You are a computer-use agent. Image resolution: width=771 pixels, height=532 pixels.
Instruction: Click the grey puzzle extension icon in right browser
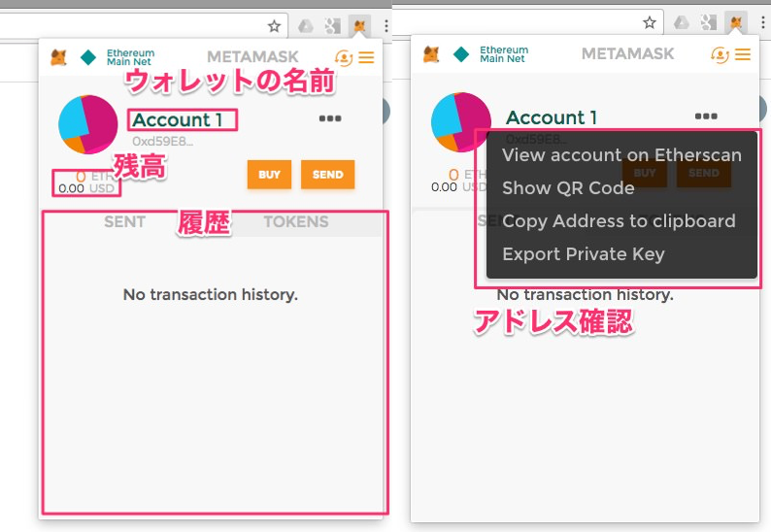pyautogui.click(x=709, y=22)
